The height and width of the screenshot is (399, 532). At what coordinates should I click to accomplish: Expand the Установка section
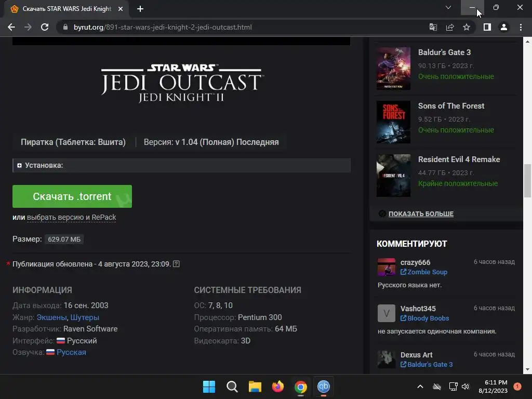click(x=181, y=165)
